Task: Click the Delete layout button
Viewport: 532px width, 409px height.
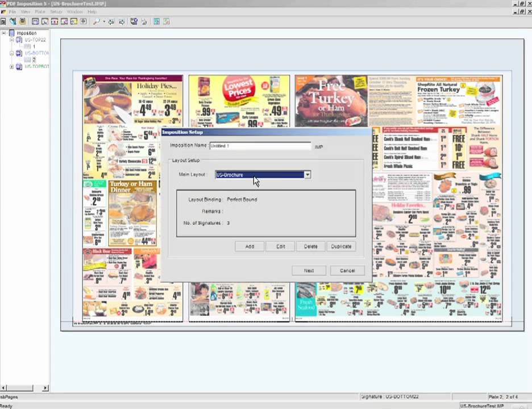Action: pos(311,247)
